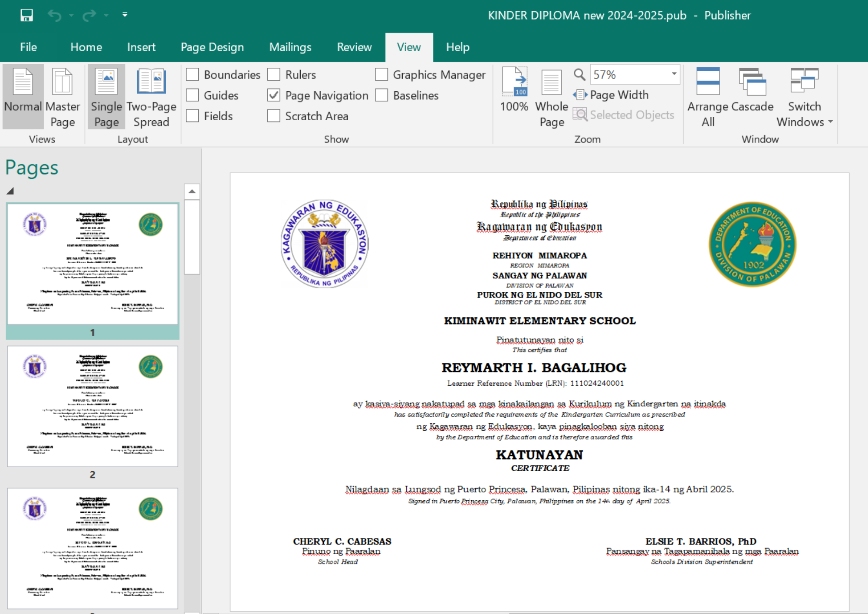Enable Baselines checkbox
This screenshot has height=614, width=868.
[381, 95]
